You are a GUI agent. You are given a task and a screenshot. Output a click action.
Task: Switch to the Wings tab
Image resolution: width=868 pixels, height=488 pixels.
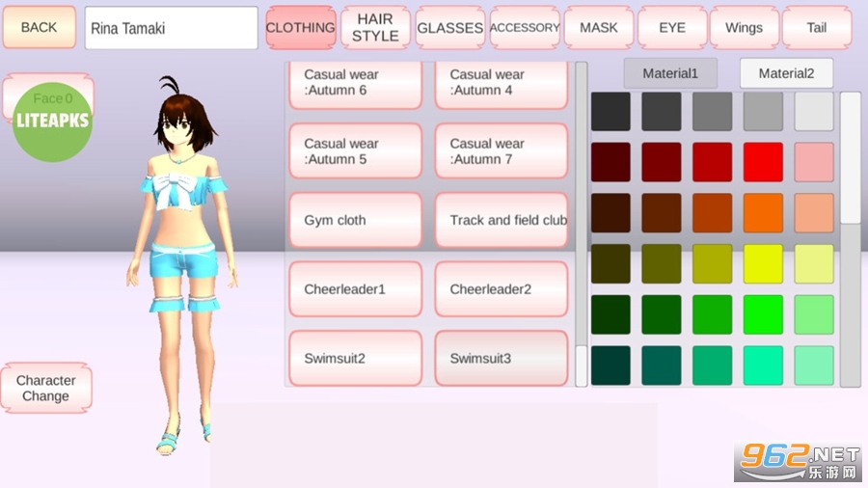744,28
